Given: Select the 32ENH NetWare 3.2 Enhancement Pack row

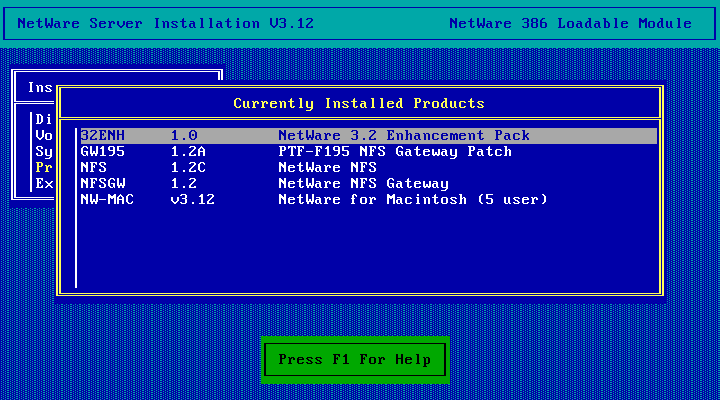Looking at the screenshot, I should [x=369, y=135].
